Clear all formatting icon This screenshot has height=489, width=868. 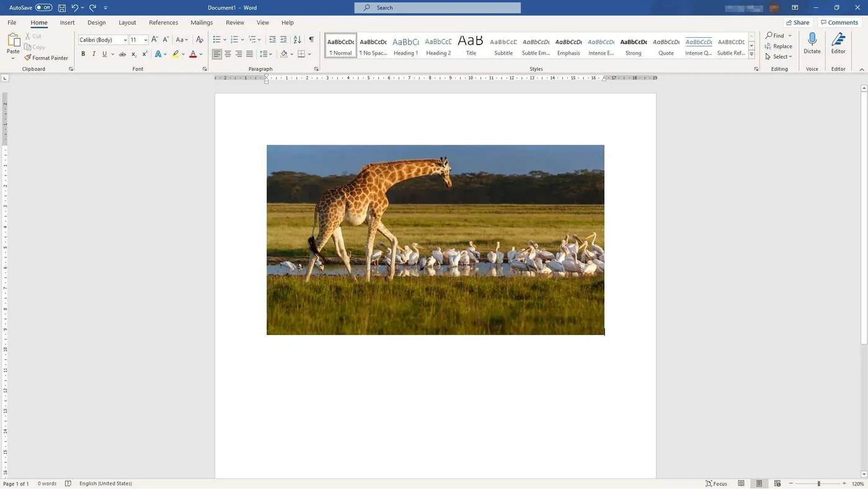click(199, 40)
